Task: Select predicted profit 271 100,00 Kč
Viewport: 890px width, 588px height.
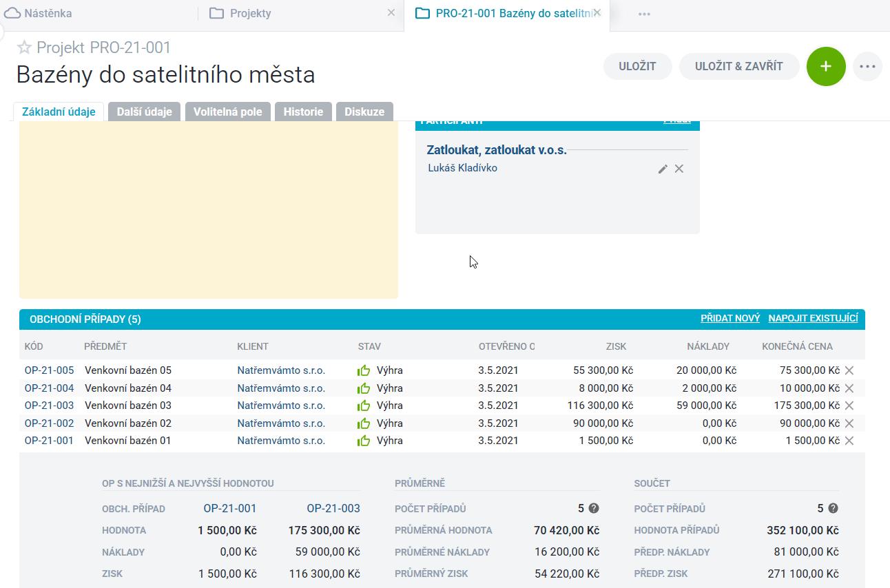Action: 803,574
